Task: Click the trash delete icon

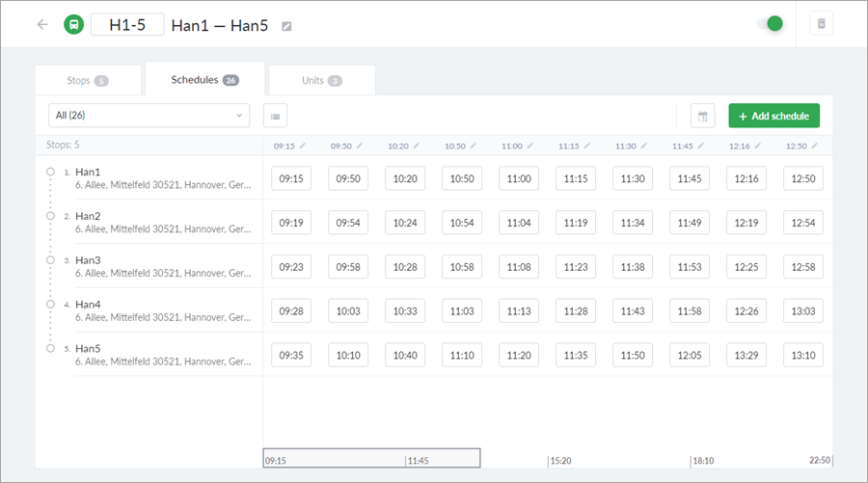Action: click(x=821, y=24)
